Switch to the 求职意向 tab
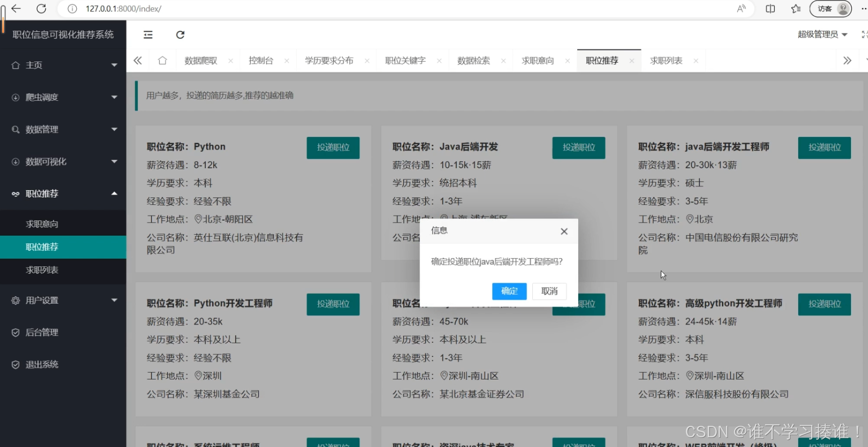 538,61
